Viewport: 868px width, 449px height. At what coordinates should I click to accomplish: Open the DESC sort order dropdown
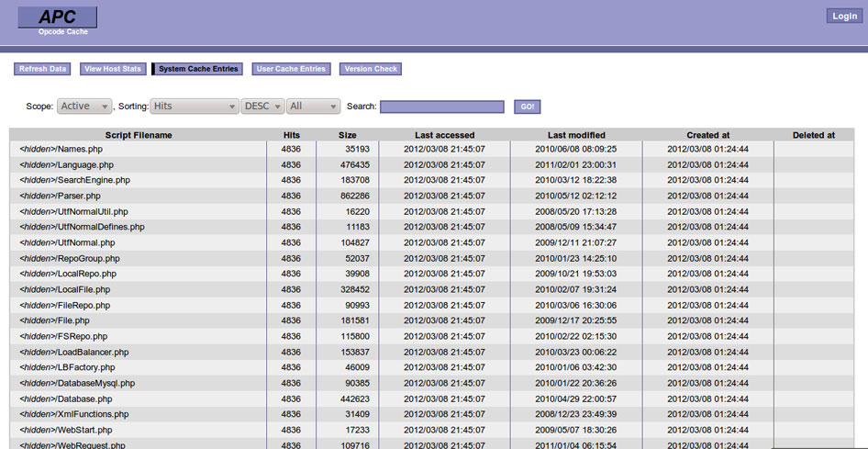263,107
